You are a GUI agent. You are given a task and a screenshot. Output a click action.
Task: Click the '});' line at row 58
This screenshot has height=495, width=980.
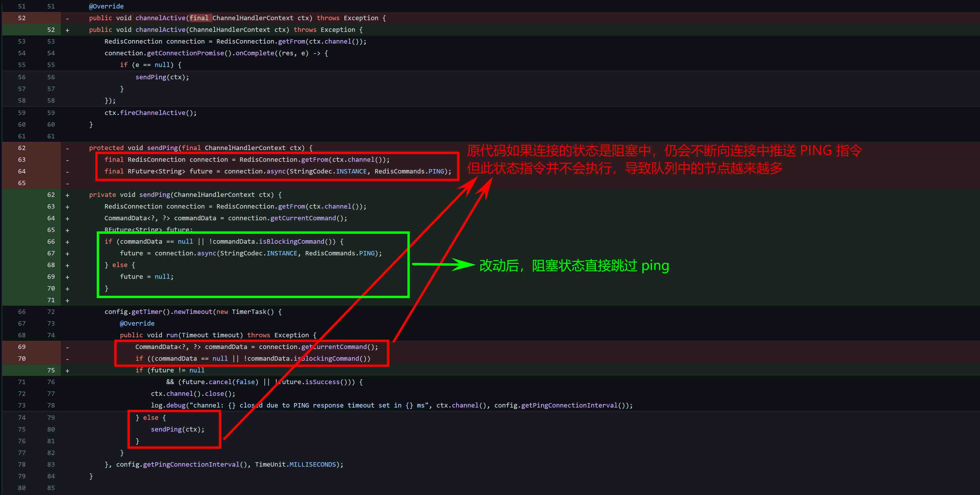[x=110, y=101]
